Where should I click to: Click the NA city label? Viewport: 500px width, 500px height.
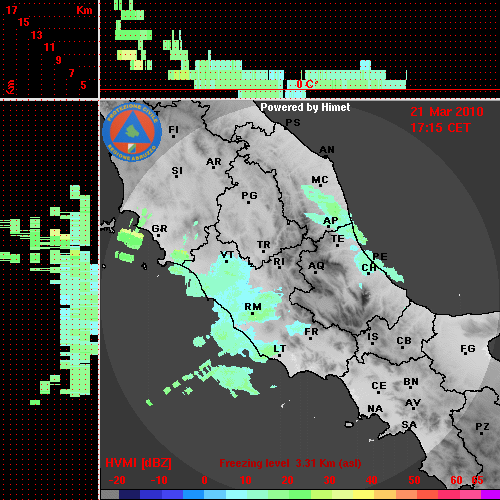tap(375, 409)
